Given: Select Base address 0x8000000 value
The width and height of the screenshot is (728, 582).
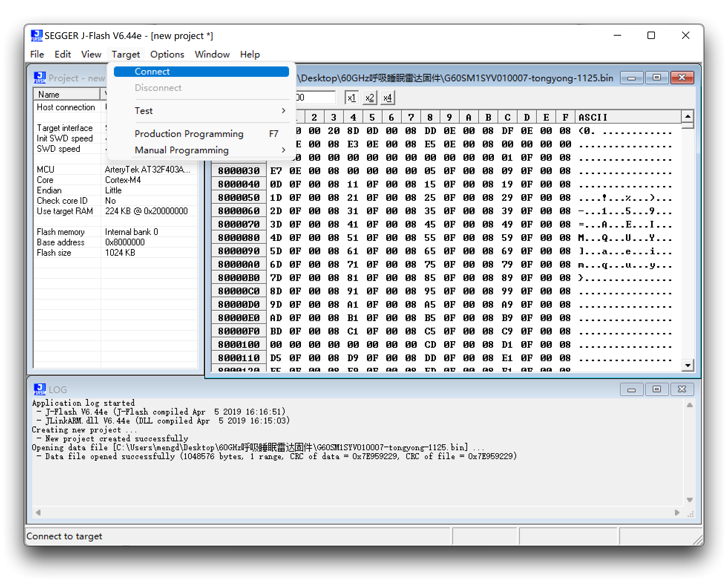Looking at the screenshot, I should (x=125, y=242).
